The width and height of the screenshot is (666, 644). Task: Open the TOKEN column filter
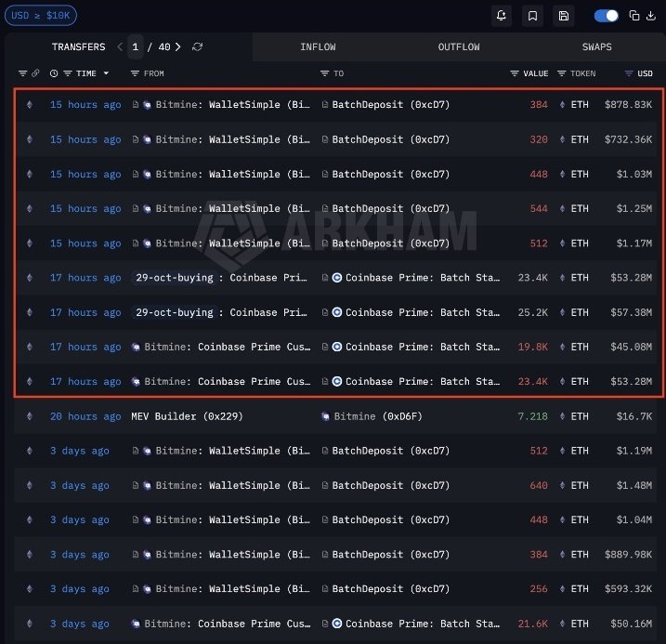(562, 73)
